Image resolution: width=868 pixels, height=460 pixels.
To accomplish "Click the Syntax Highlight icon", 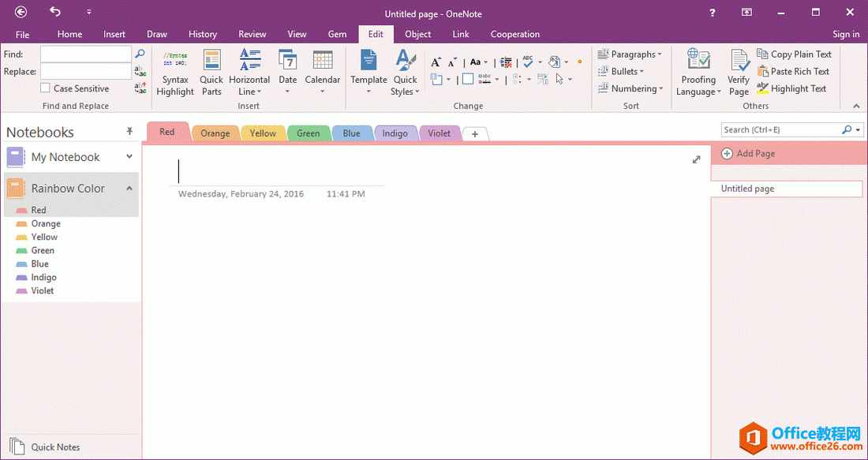I will [175, 61].
